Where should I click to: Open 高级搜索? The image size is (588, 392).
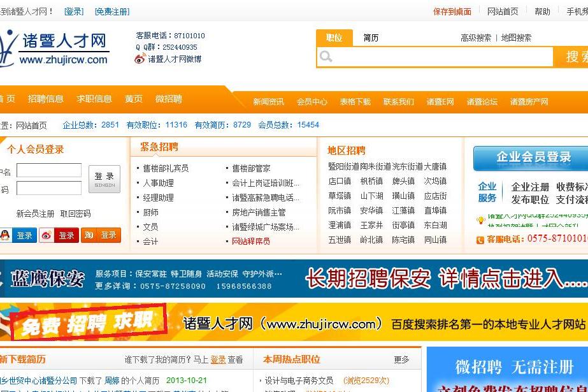point(476,38)
